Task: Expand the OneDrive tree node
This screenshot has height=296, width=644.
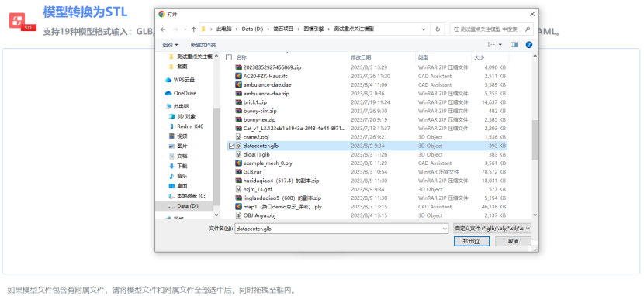Action: pos(160,93)
